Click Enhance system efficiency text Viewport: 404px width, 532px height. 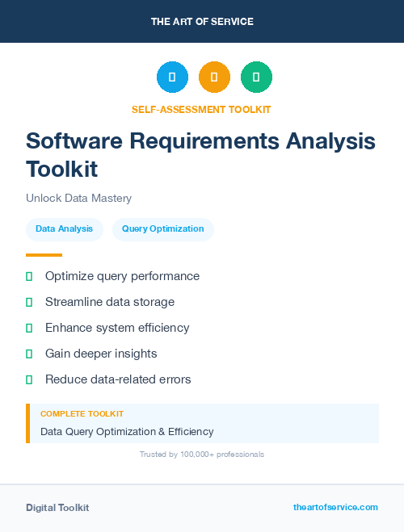(117, 328)
